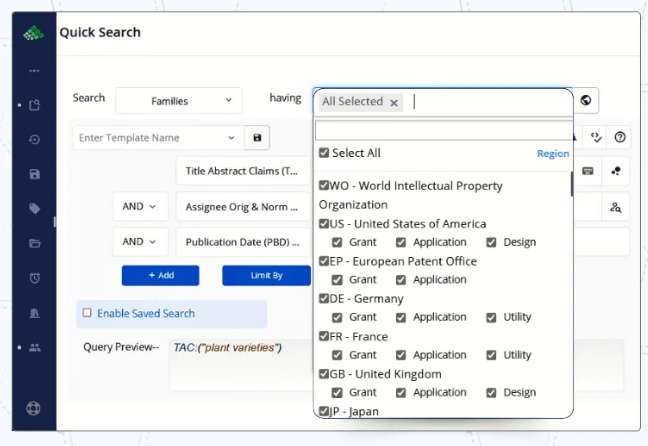Viewport: 648px width, 446px height.
Task: Uncheck the Utility checkbox under DE - Germany
Action: pyautogui.click(x=491, y=317)
